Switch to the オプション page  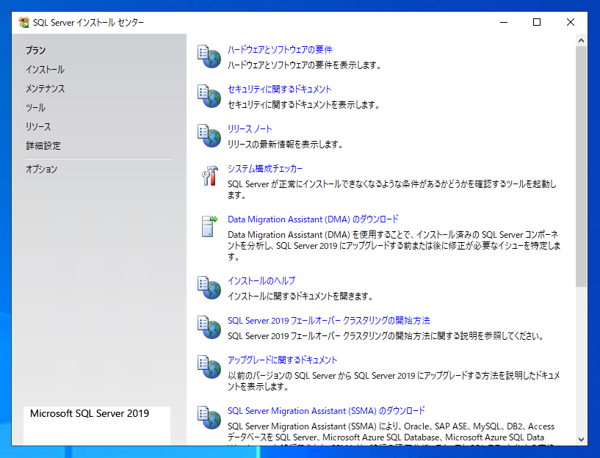click(41, 169)
